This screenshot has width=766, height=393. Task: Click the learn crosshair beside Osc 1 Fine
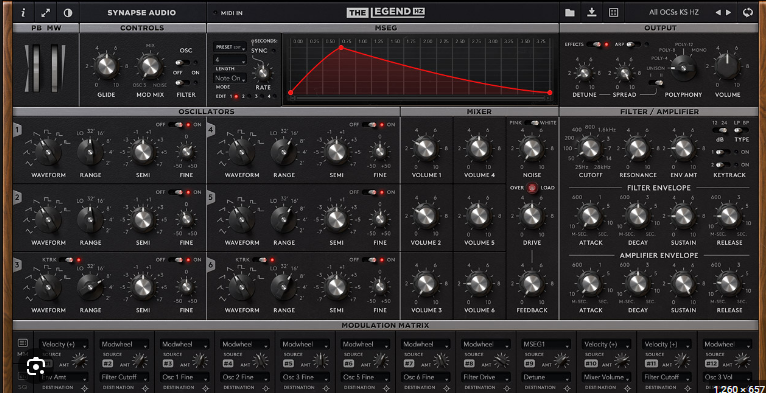point(206,388)
